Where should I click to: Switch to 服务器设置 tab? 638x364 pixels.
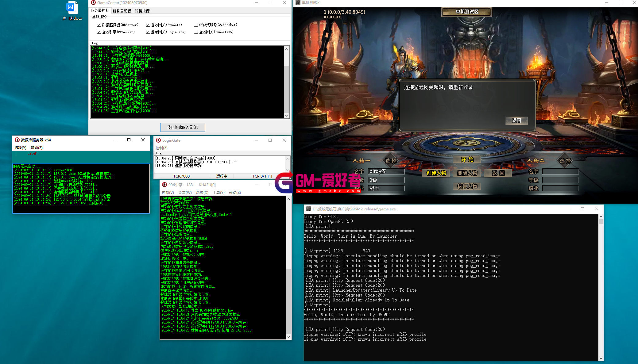(x=122, y=11)
